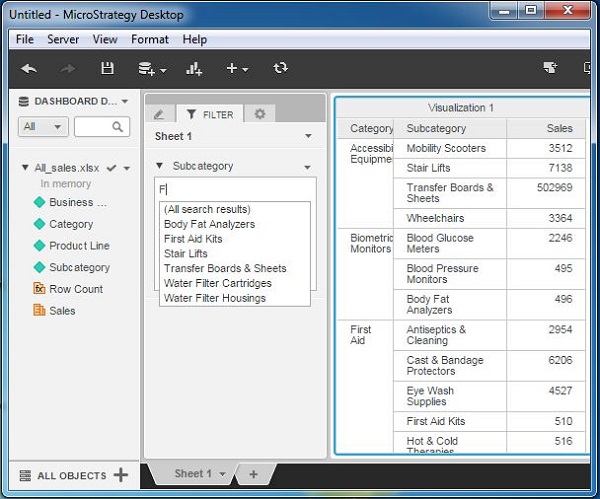Select the Sheet 1 bottom tab
The image size is (600, 499).
click(x=193, y=474)
